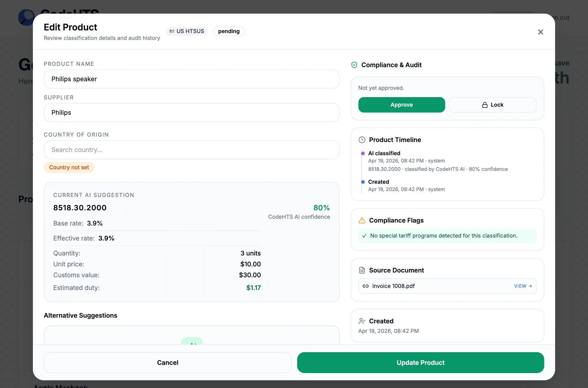Click the Compliance & Audit shield icon
588x388 pixels.
click(x=354, y=65)
